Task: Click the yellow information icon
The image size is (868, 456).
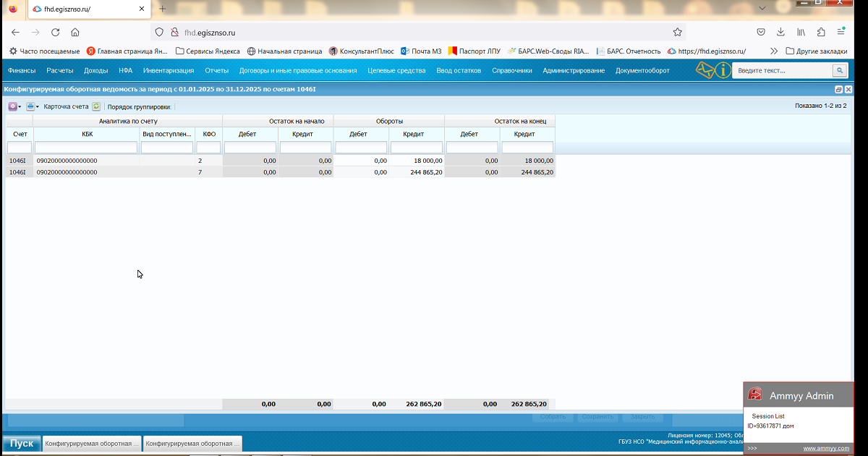Action: pos(723,70)
